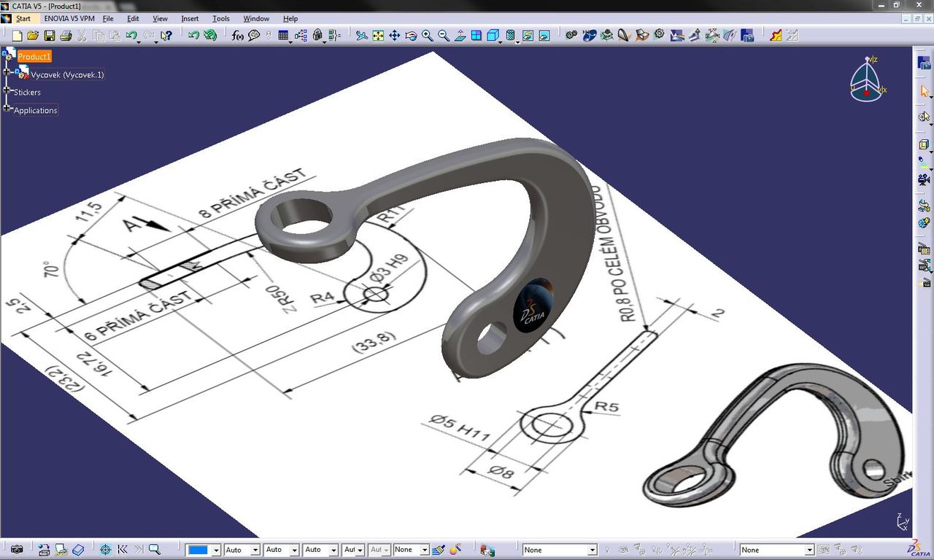Viewport: 934px width, 560px height.
Task: Expand the Applications tree node
Action: [x=7, y=109]
